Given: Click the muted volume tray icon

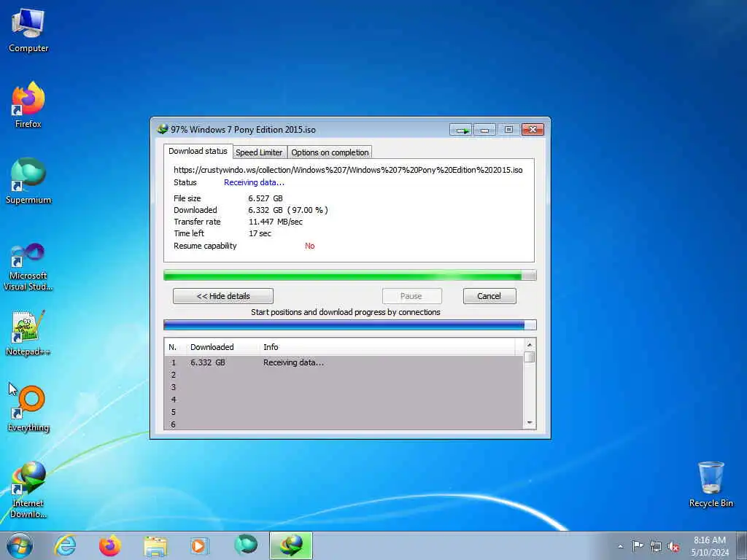Looking at the screenshot, I should (673, 546).
